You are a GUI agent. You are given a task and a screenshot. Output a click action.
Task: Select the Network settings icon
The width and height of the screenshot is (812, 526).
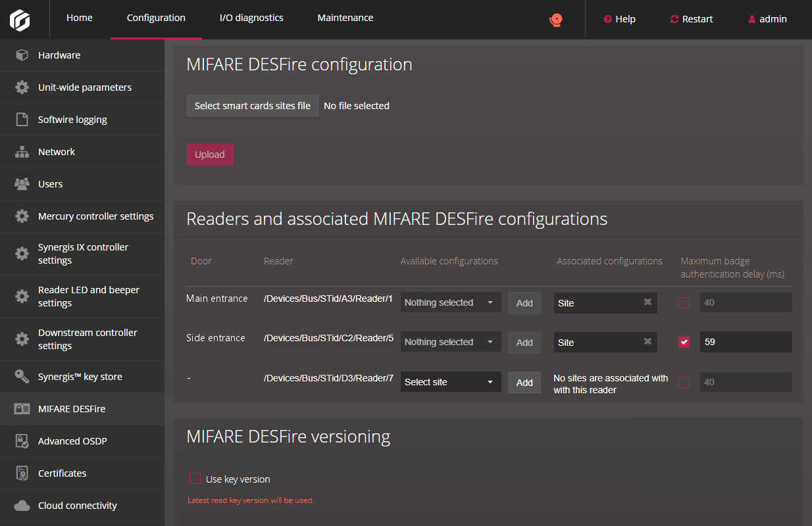20,152
